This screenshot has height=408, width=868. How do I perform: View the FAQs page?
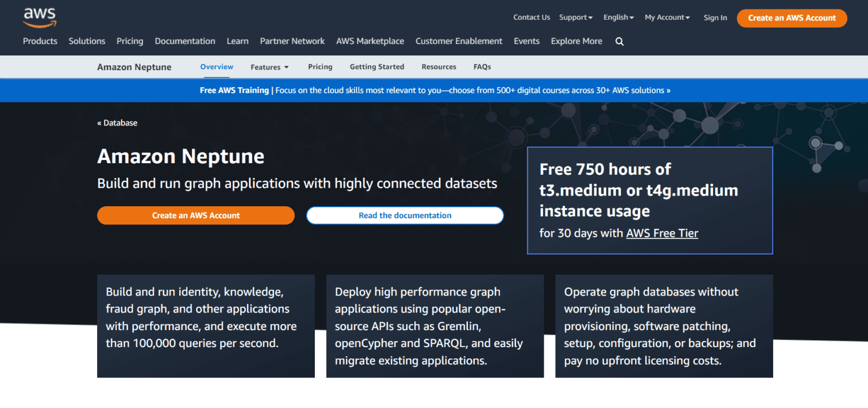pyautogui.click(x=482, y=67)
